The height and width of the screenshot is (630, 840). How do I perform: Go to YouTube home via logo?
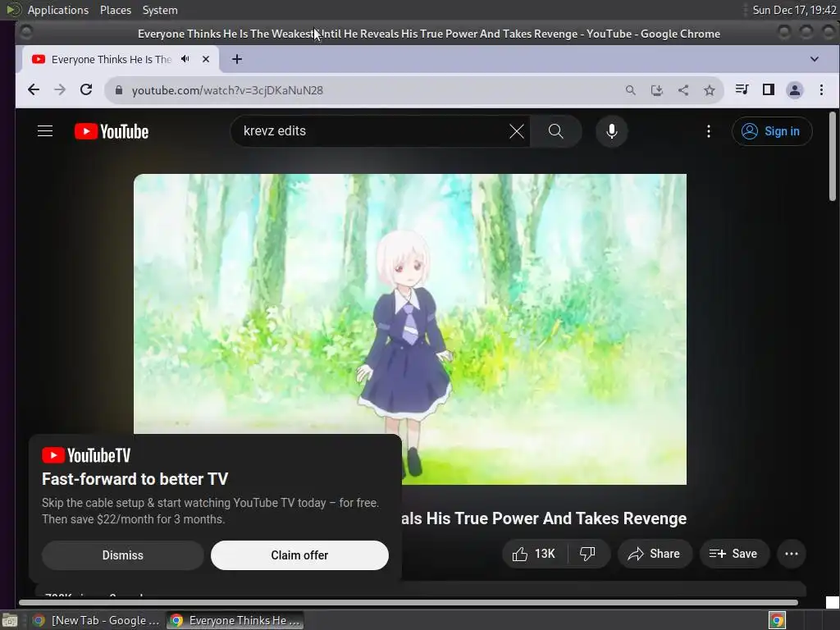coord(112,131)
